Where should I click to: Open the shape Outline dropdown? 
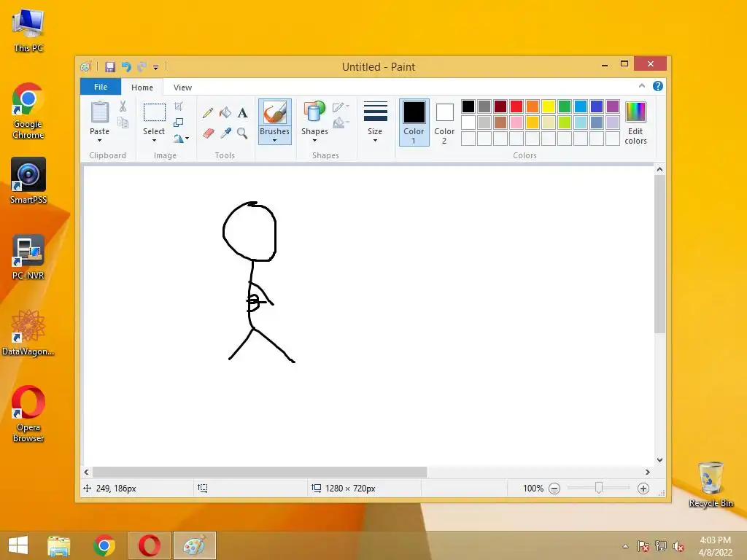(x=341, y=107)
